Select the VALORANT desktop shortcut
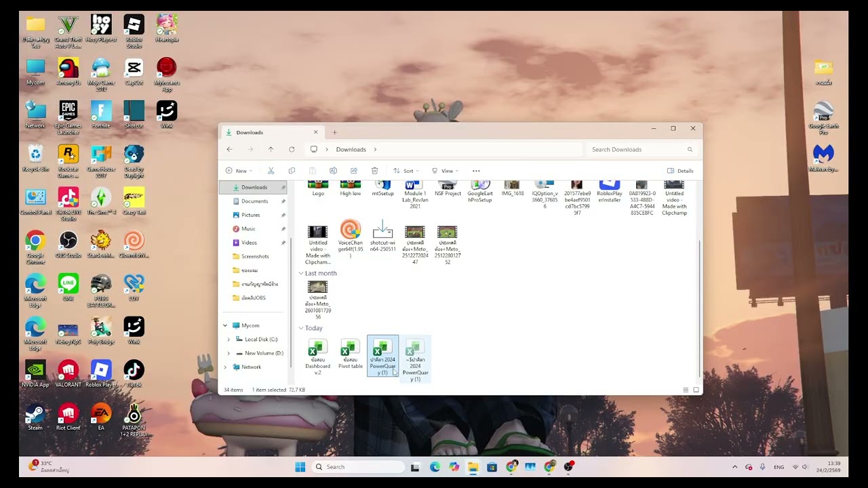The height and width of the screenshot is (488, 868). pyautogui.click(x=68, y=374)
